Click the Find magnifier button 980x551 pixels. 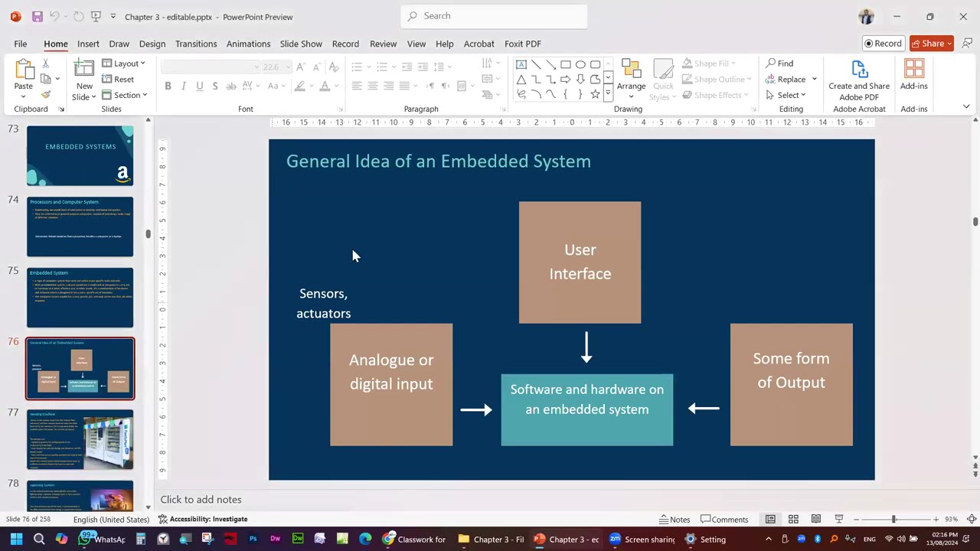coord(779,64)
